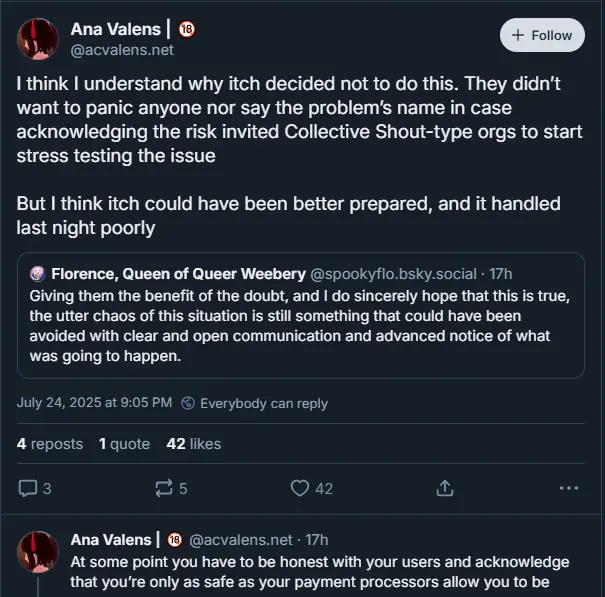605x597 pixels.
Task: Like the post with heart icon
Action: [299, 488]
